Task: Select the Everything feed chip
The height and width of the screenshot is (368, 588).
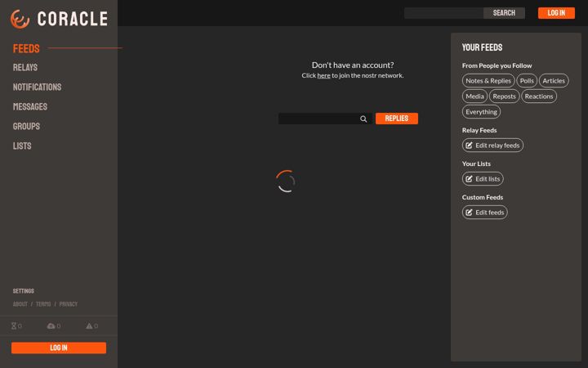Action: tap(481, 112)
